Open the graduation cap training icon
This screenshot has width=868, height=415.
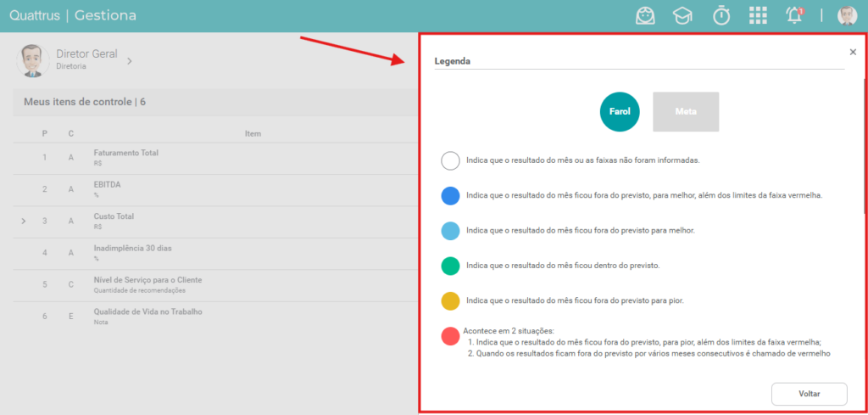[x=682, y=16]
